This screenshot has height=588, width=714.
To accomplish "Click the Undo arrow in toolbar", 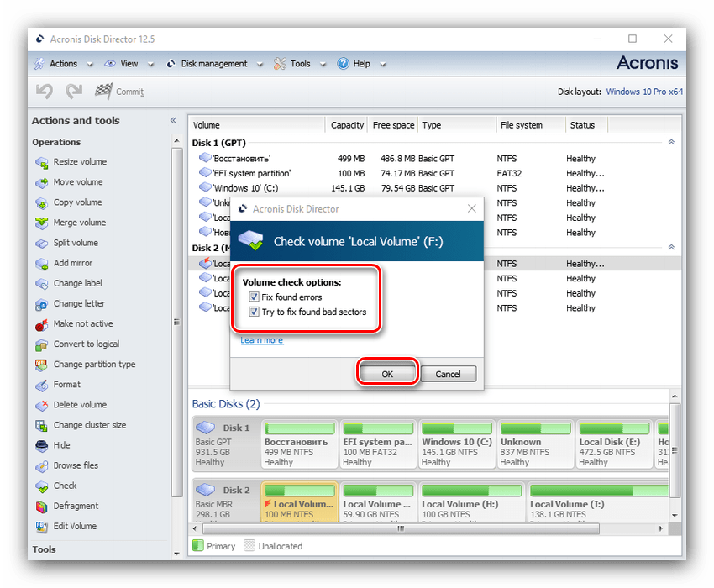I will (x=45, y=92).
